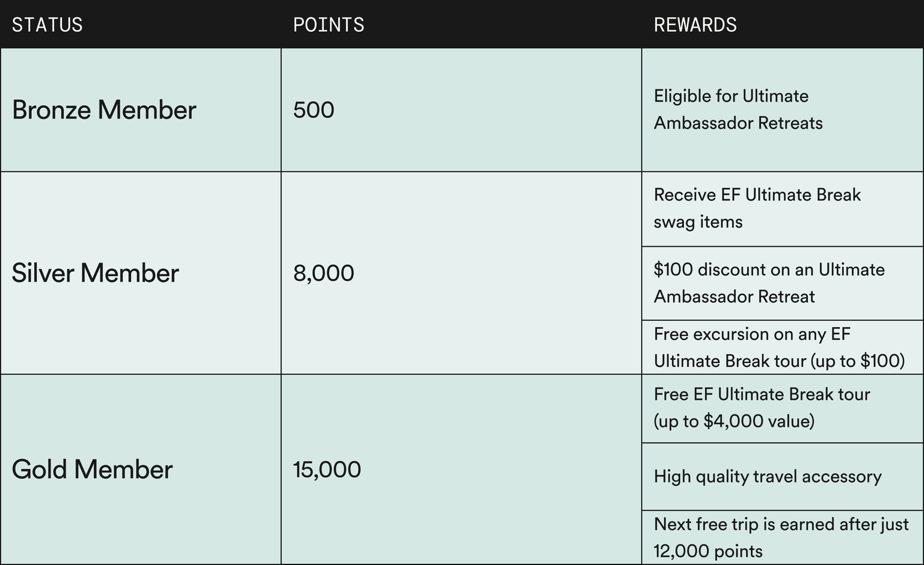Click the 15,000 points value
Viewport: 924px width, 565px height.
click(327, 469)
